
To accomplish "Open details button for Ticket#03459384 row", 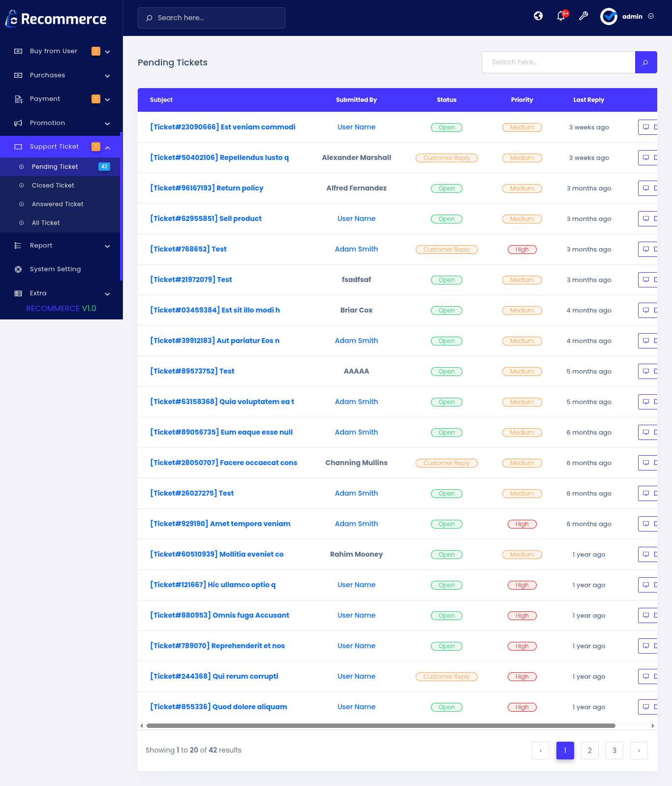I will pos(647,310).
